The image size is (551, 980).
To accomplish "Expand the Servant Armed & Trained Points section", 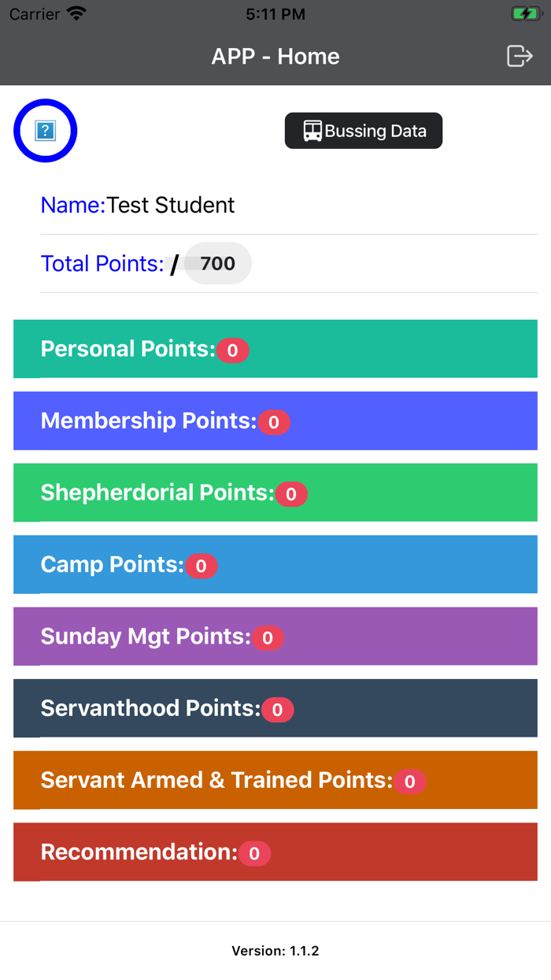I will point(275,780).
